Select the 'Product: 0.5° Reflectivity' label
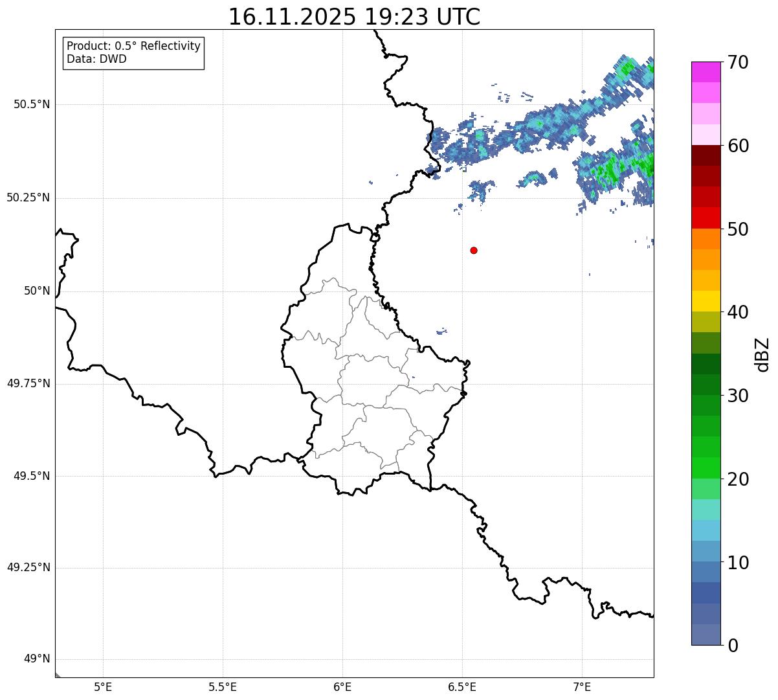This screenshot has height=700, width=778. (x=134, y=47)
